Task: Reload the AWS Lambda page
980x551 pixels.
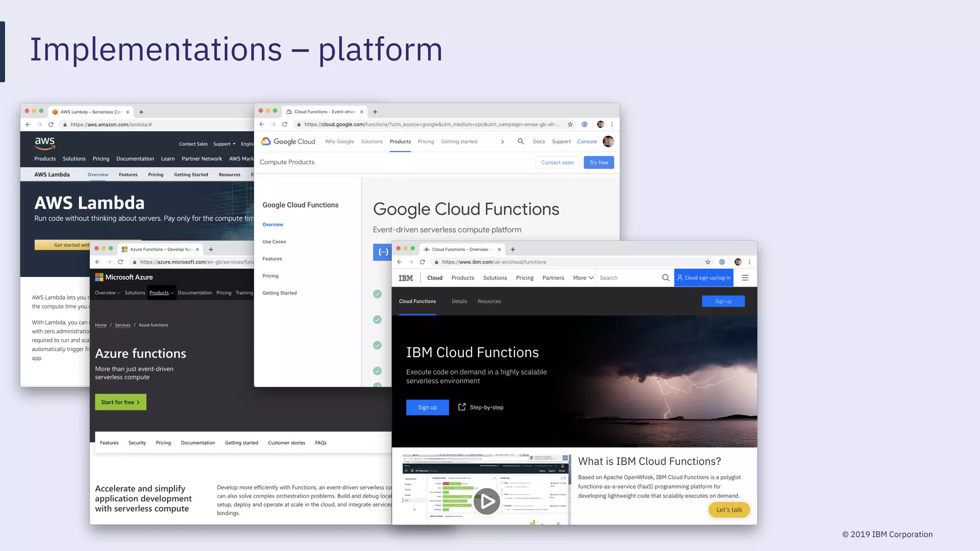Action: (x=51, y=124)
